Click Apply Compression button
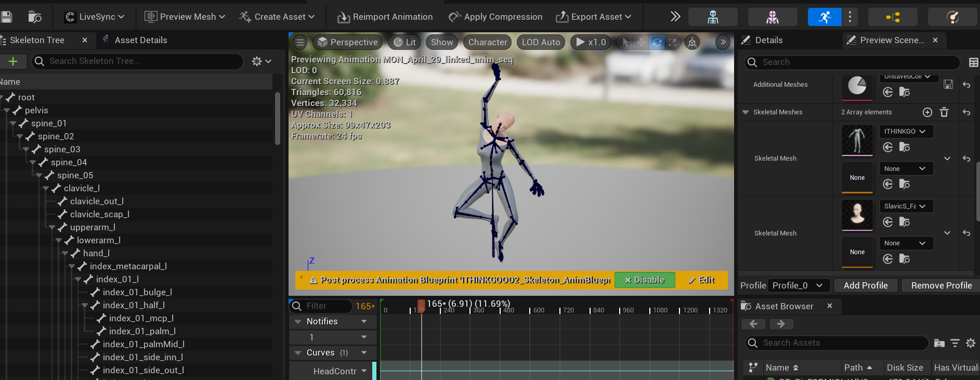Image resolution: width=980 pixels, height=380 pixels. pyautogui.click(x=495, y=17)
